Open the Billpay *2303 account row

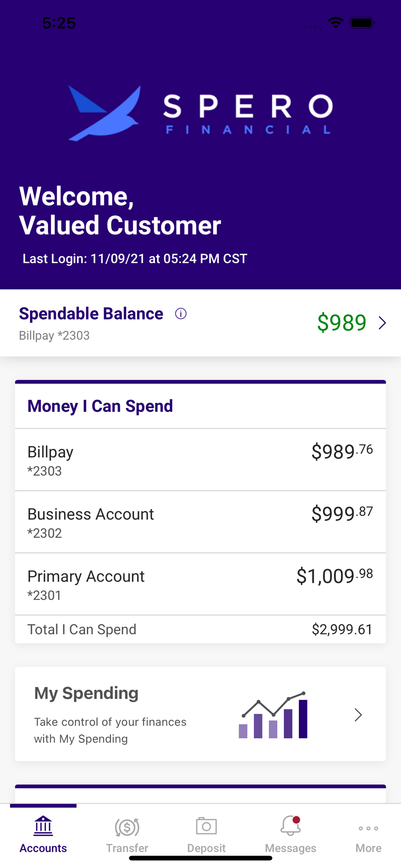(200, 460)
